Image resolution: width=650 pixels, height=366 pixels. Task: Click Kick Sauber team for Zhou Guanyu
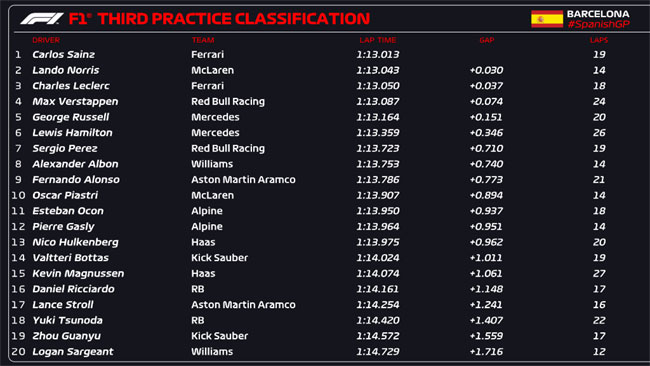pyautogui.click(x=219, y=336)
